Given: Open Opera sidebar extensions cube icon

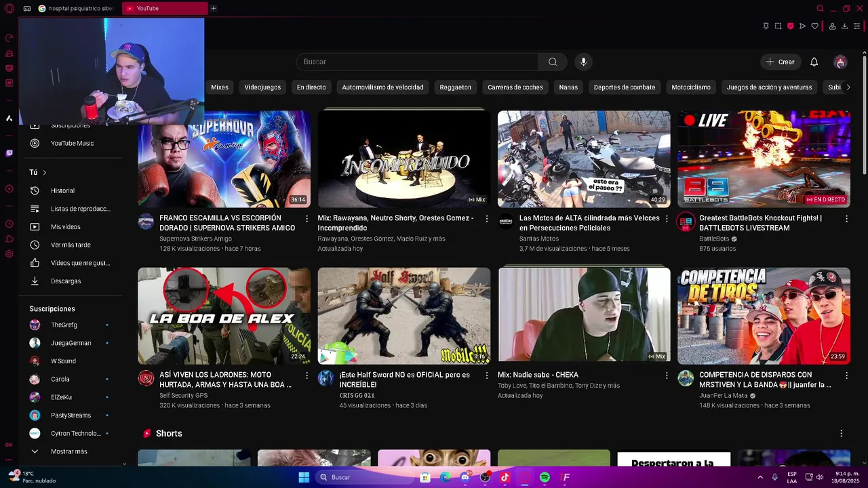Looking at the screenshot, I should [x=9, y=239].
